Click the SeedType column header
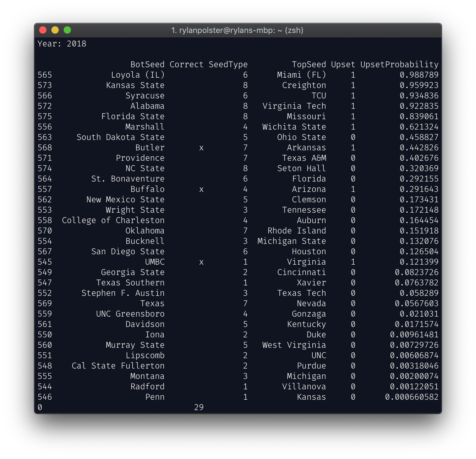476x459 pixels. point(228,64)
